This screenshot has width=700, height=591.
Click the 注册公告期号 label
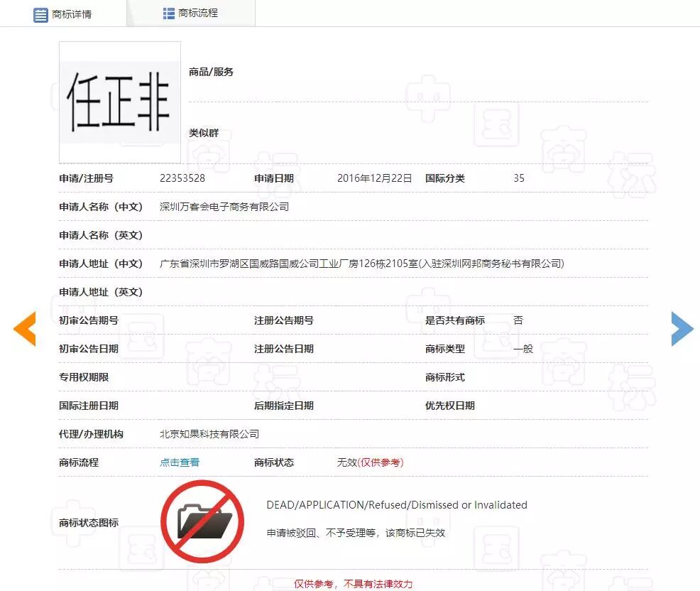pyautogui.click(x=284, y=320)
